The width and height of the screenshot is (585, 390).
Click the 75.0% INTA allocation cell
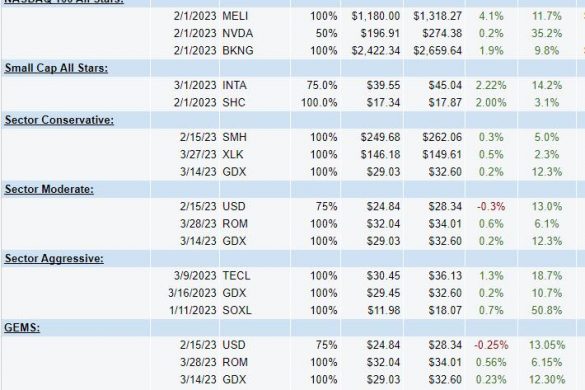pyautogui.click(x=322, y=85)
